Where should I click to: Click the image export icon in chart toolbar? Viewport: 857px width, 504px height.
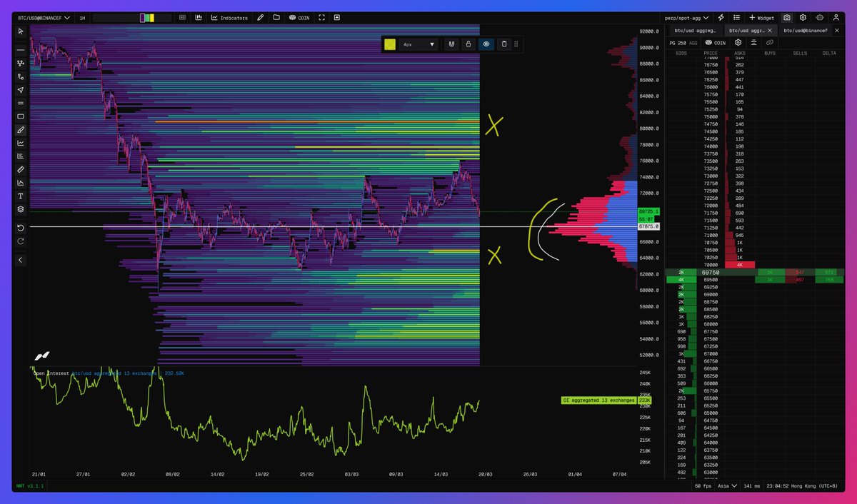(x=336, y=17)
